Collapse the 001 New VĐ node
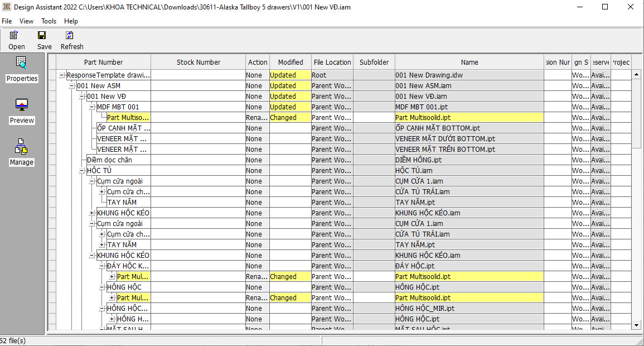Screen dimensions: 644x346 [x=82, y=97]
